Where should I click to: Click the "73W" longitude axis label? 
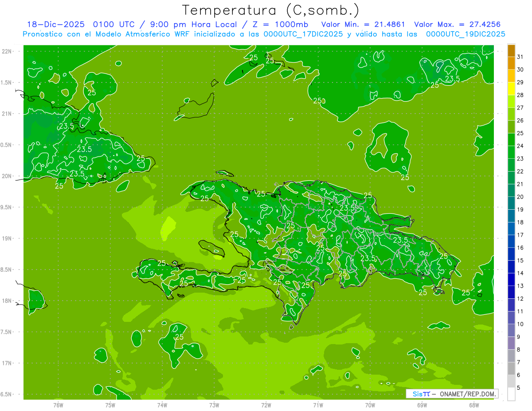(214, 405)
